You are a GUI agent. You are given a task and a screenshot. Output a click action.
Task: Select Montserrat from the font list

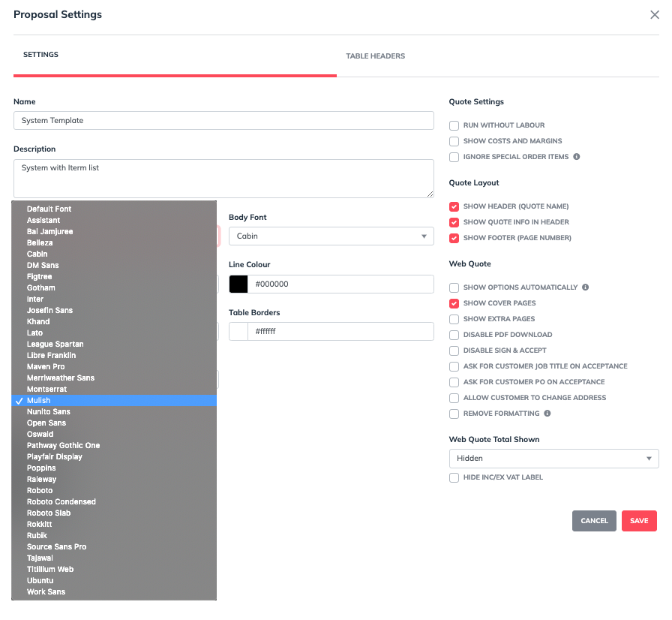click(46, 389)
